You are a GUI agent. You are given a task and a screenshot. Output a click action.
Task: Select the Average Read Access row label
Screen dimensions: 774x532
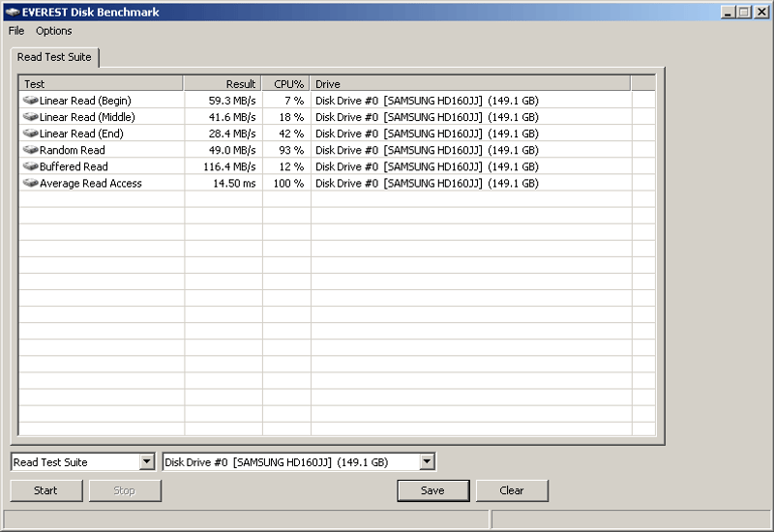coord(90,183)
